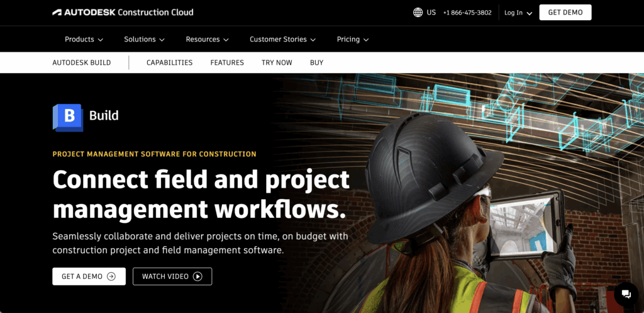Click the headline 'Connect field and project management workflows.'
This screenshot has height=313, width=644.
(201, 195)
